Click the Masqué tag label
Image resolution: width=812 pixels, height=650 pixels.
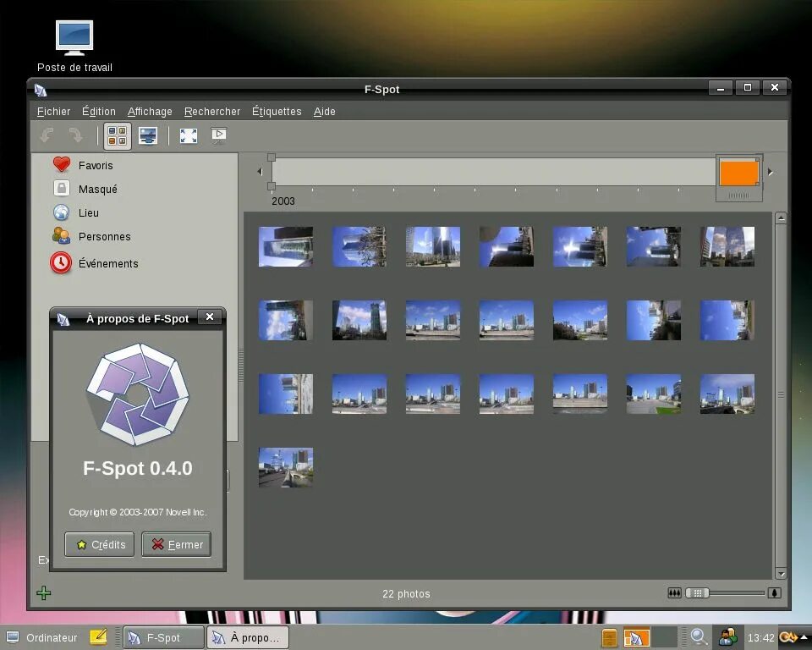pos(98,190)
